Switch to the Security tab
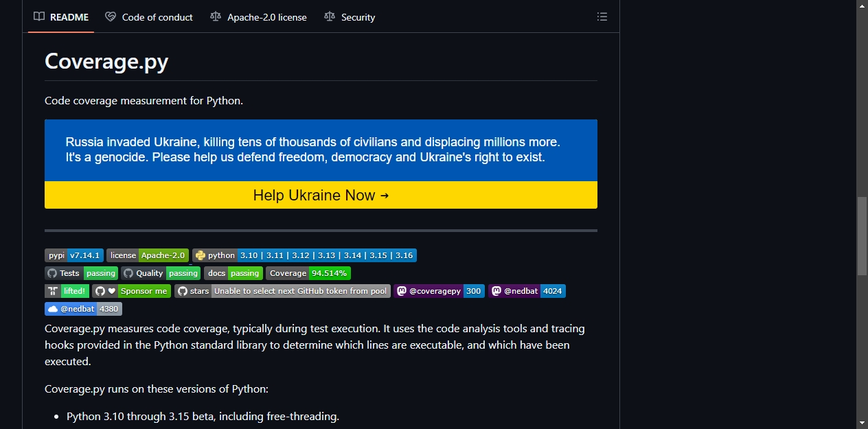 tap(350, 17)
